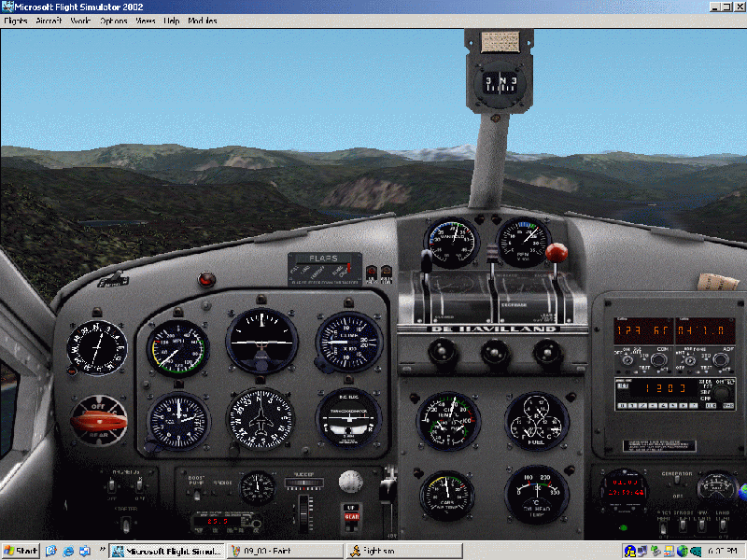Open the Modules menu
The width and height of the screenshot is (747, 560).
(203, 21)
